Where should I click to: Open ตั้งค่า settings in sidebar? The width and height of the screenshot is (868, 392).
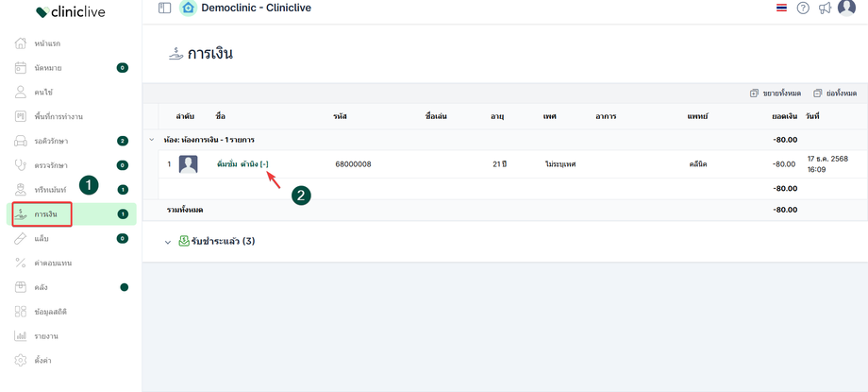point(44,360)
